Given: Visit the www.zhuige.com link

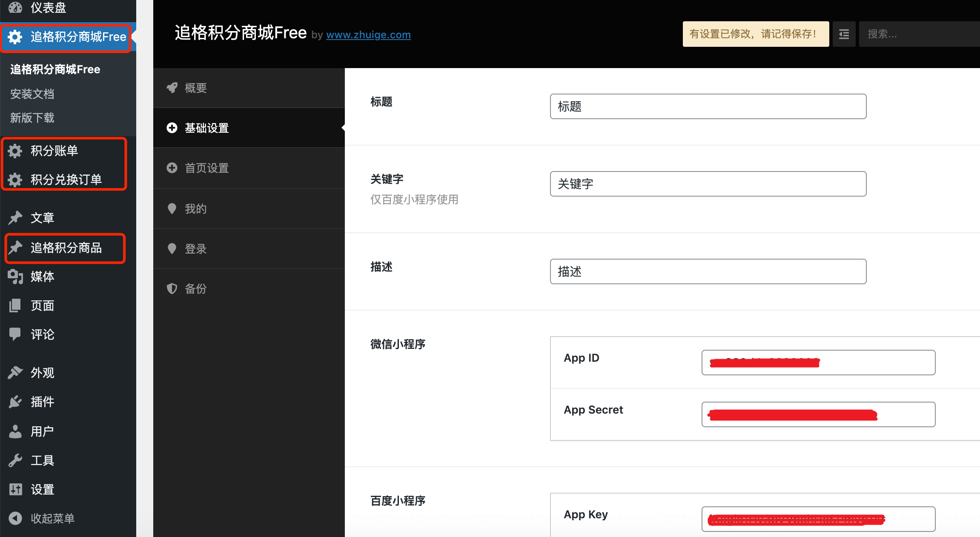Looking at the screenshot, I should pyautogui.click(x=369, y=35).
